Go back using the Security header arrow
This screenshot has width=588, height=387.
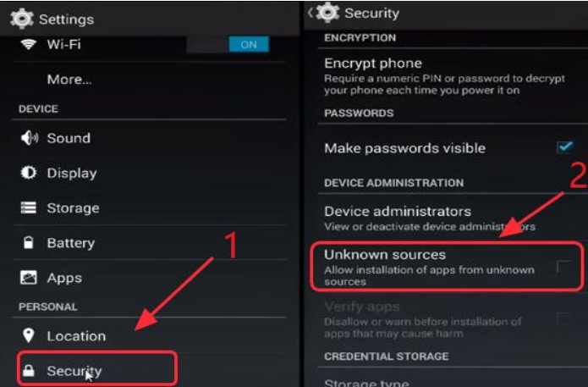tap(310, 14)
